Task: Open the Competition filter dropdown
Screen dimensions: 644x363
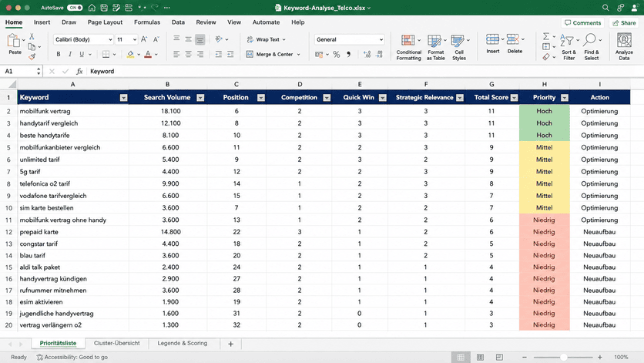Action: (x=327, y=98)
